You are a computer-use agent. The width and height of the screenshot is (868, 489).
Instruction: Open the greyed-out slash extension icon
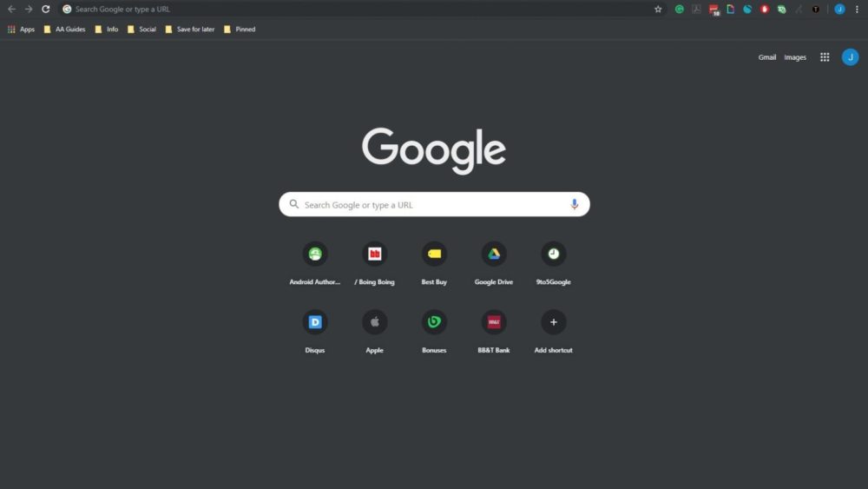click(799, 9)
